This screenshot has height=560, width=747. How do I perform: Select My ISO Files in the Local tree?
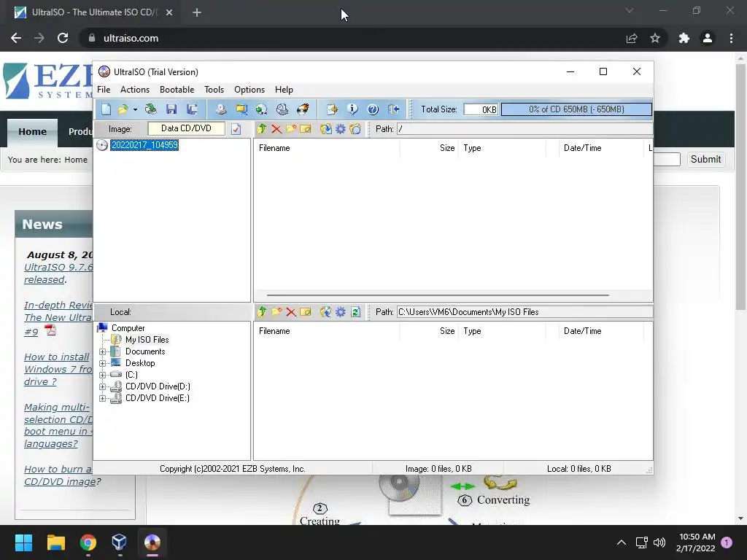point(147,340)
